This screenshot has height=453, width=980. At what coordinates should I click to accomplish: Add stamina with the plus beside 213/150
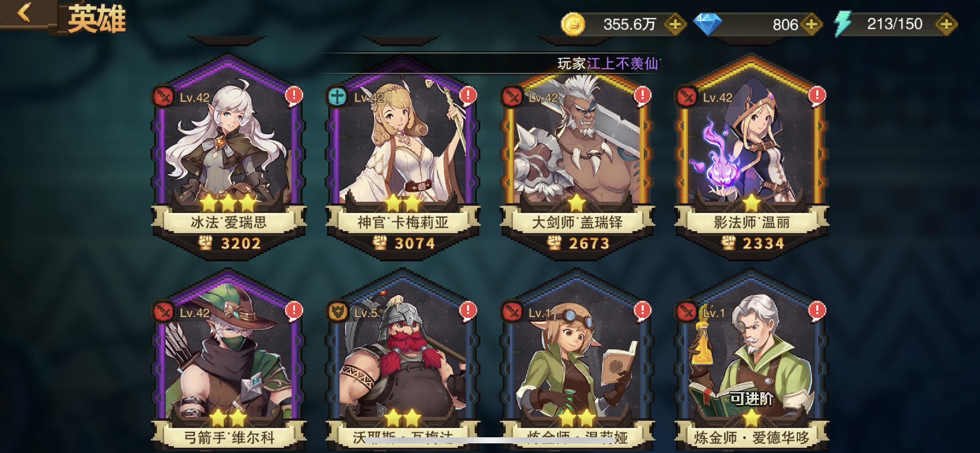tap(946, 24)
